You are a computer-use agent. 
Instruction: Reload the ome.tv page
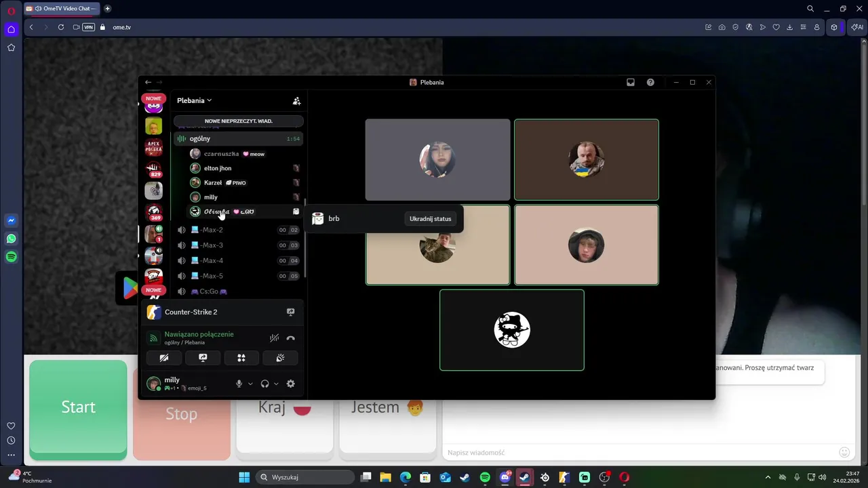pyautogui.click(x=61, y=27)
